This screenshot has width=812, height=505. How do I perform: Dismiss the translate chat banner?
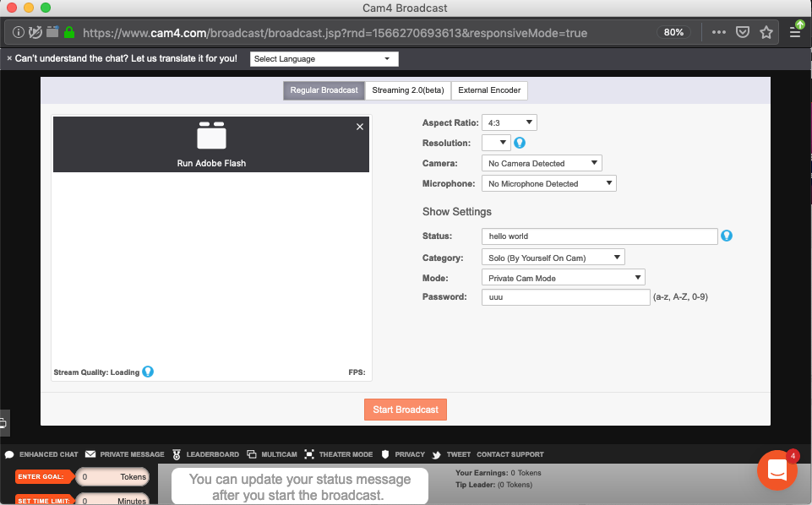9,59
